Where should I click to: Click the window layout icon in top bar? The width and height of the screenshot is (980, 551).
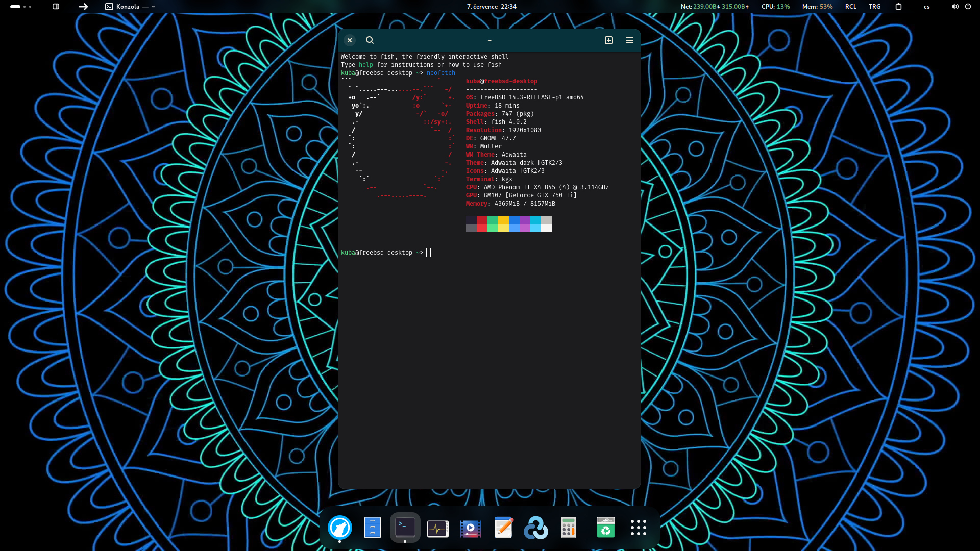point(56,7)
